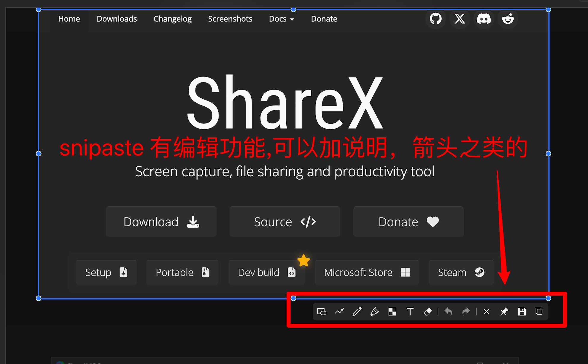The width and height of the screenshot is (588, 364).
Task: Pin the screenshot to screen
Action: (x=504, y=312)
